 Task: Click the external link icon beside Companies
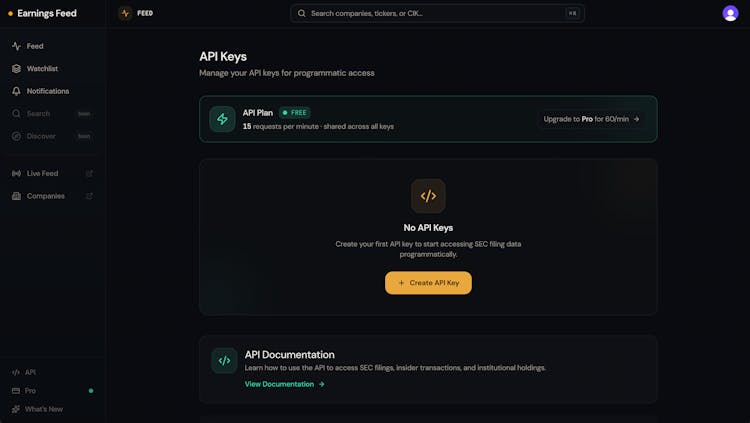89,196
